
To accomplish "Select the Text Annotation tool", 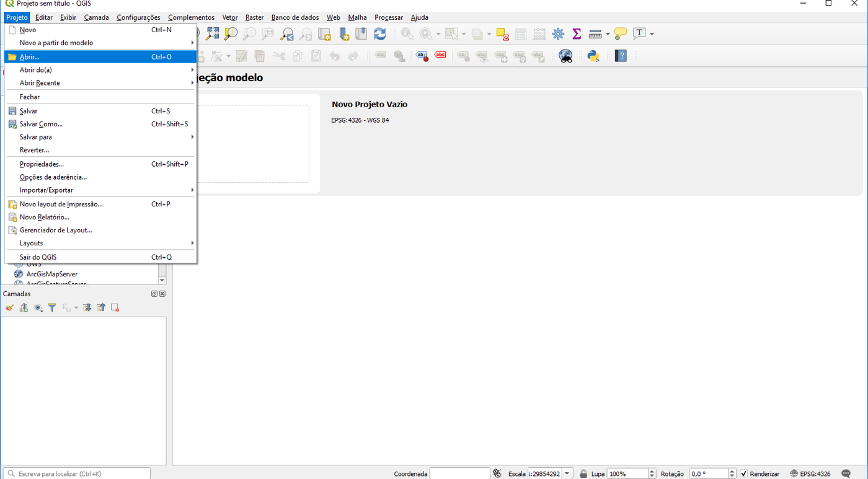I will pos(640,33).
